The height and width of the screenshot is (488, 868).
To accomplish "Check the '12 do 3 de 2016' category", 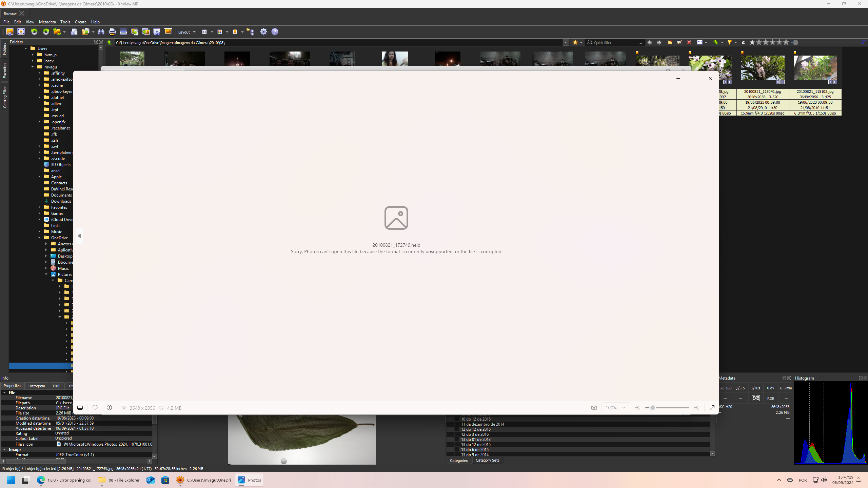I will click(x=457, y=434).
